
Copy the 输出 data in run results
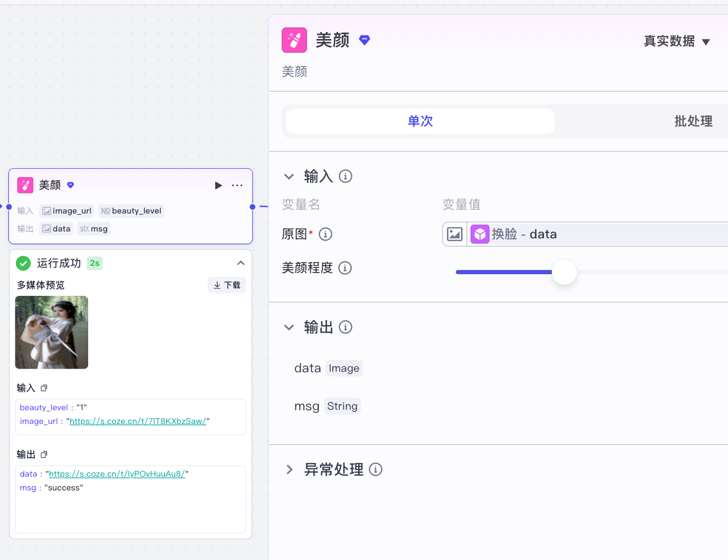tap(44, 455)
